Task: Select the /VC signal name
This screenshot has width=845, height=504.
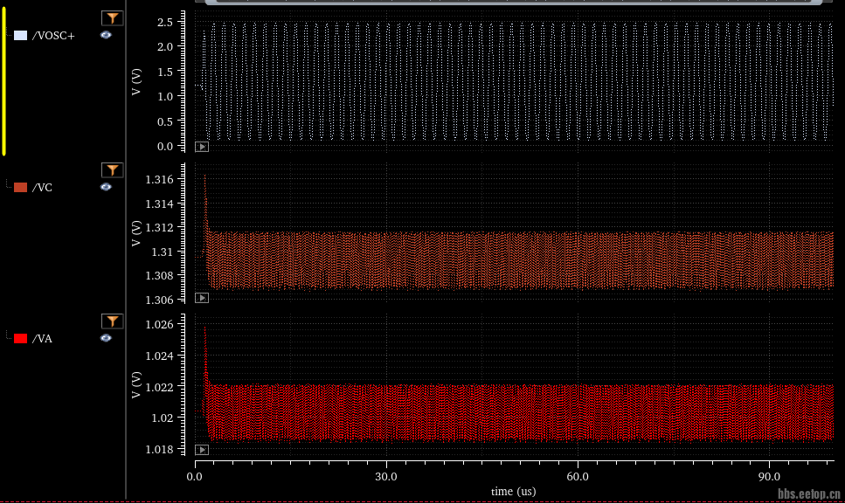Action: pos(42,188)
